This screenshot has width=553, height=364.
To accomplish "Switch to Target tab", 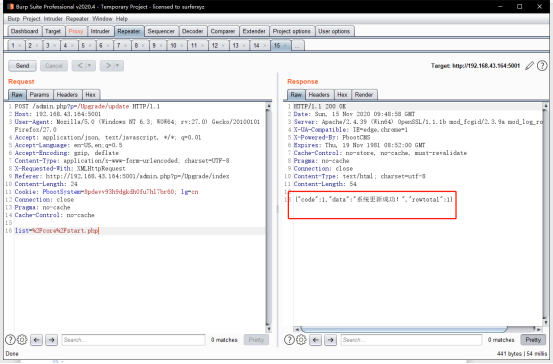I will 53,31.
